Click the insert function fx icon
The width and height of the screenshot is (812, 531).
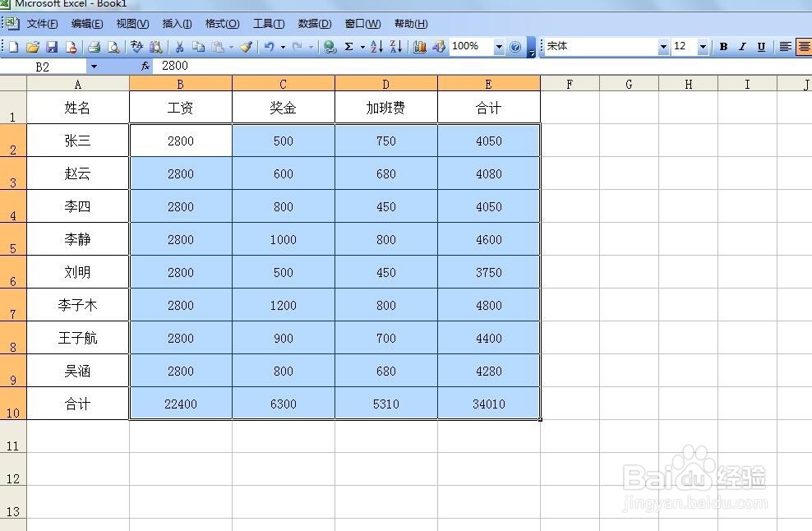pyautogui.click(x=145, y=66)
